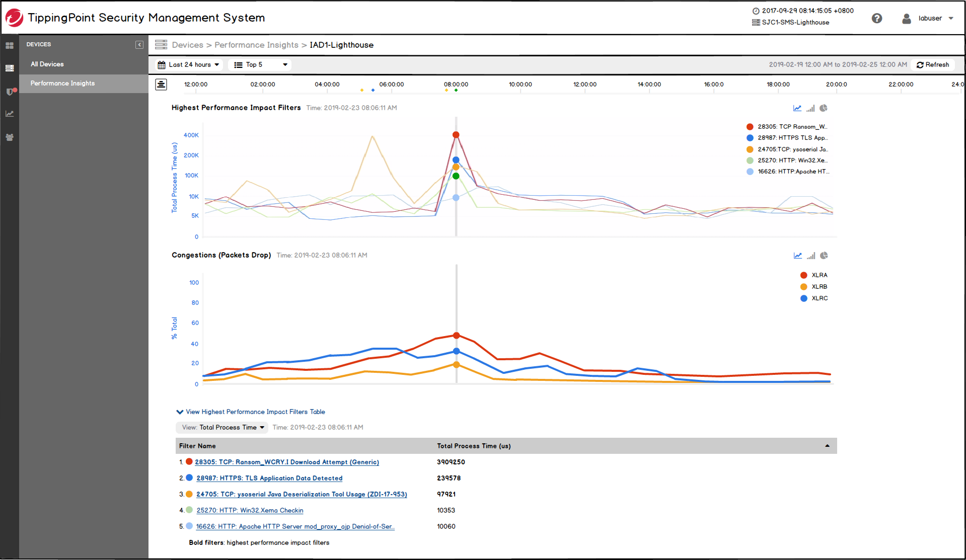Toggle XLRC legend series
This screenshot has width=966, height=560.
point(814,298)
